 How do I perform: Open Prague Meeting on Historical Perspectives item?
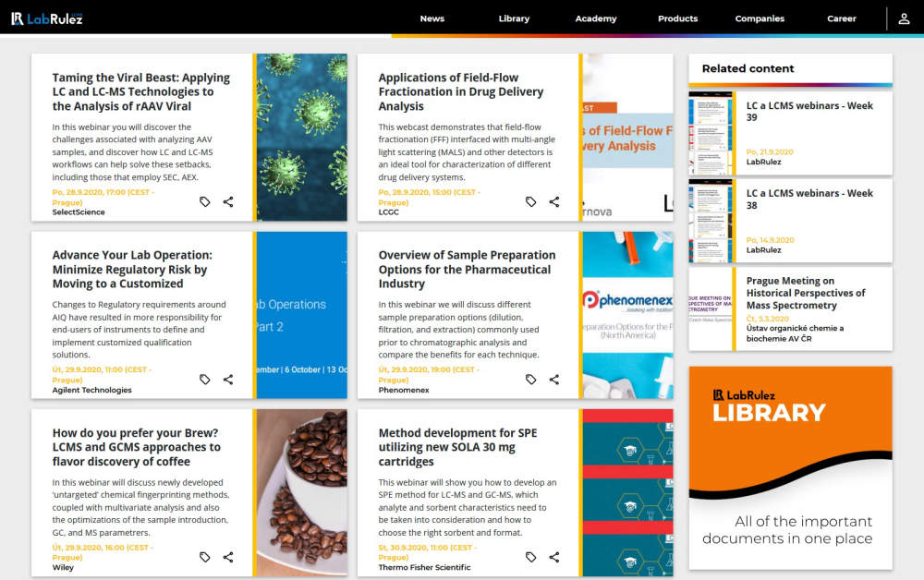tap(806, 294)
